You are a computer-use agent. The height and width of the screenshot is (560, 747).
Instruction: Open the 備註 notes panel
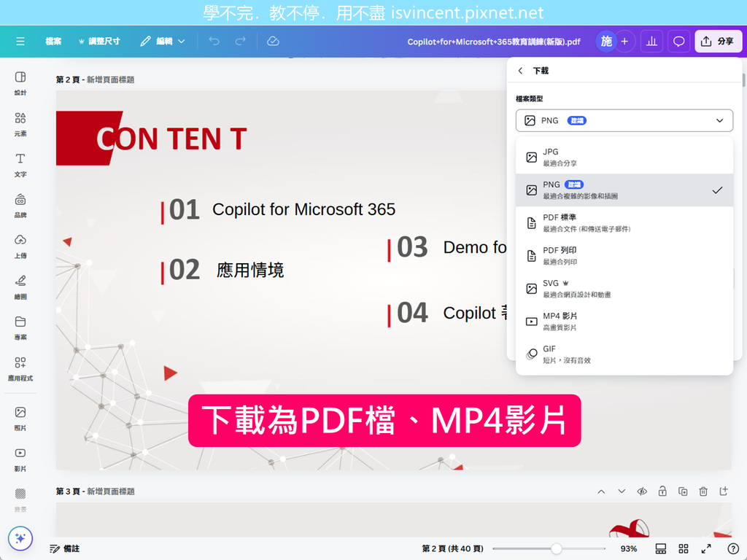pos(65,548)
